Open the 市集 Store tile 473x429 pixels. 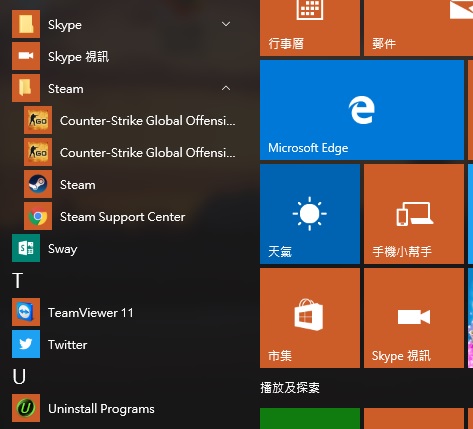click(310, 318)
